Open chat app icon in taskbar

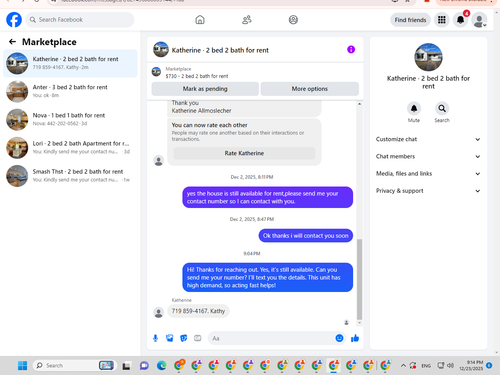(144, 366)
